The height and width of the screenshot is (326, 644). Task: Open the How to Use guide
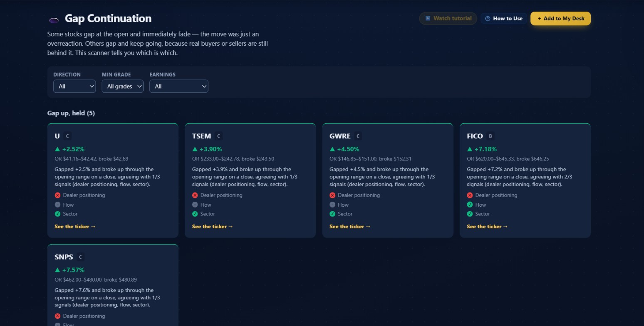[504, 18]
